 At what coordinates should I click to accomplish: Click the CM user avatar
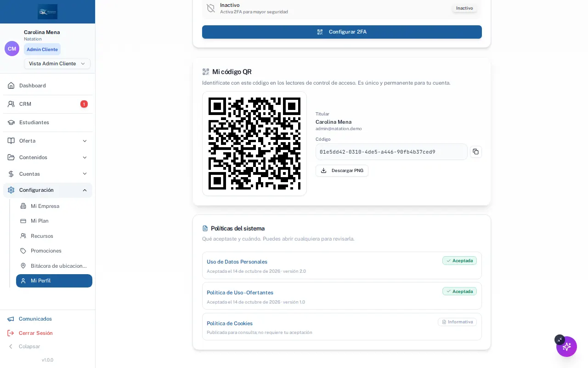[12, 48]
